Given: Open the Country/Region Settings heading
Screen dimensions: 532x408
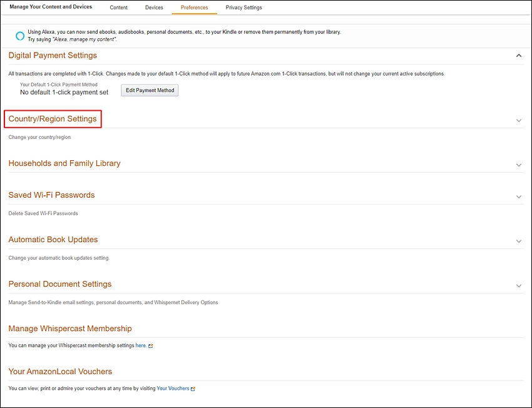Looking at the screenshot, I should 53,119.
